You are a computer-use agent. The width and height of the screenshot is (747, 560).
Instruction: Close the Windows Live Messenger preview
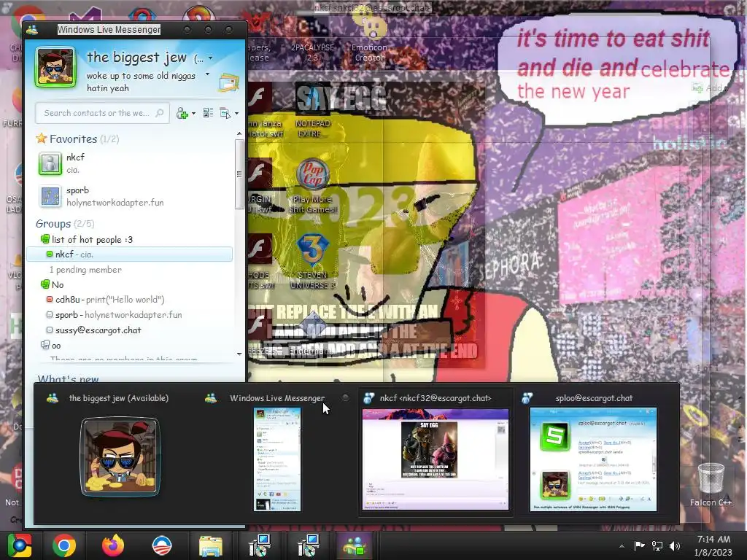pyautogui.click(x=345, y=397)
